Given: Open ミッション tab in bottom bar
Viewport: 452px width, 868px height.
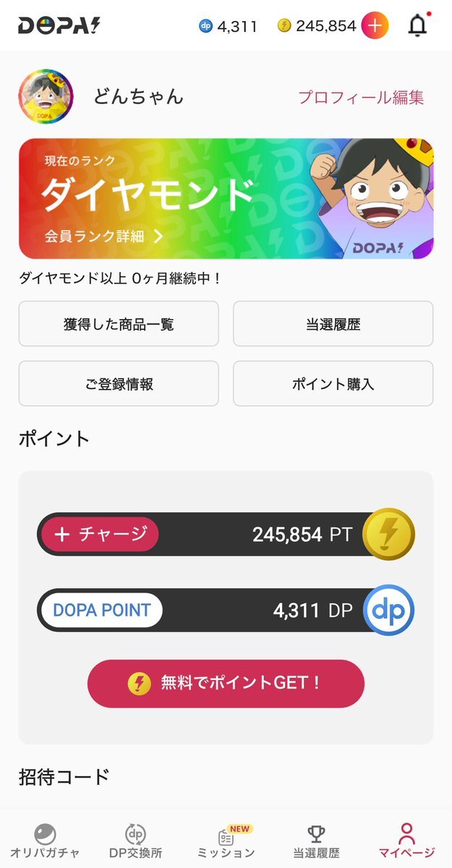Looking at the screenshot, I should pyautogui.click(x=226, y=841).
